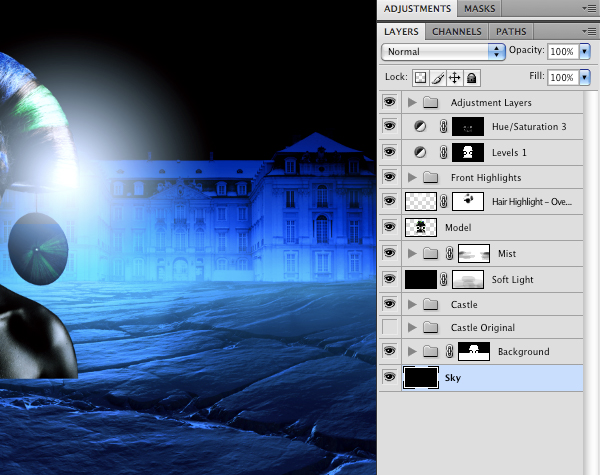This screenshot has height=475, width=600.
Task: Click the link icon on Levels 1 layer
Action: (443, 153)
